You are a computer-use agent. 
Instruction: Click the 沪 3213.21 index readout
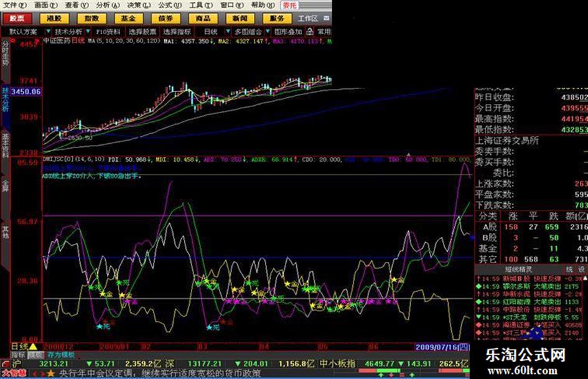[40, 363]
